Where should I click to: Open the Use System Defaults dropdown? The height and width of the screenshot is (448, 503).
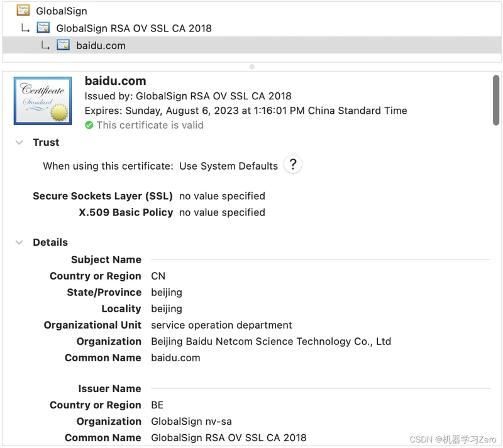point(228,166)
